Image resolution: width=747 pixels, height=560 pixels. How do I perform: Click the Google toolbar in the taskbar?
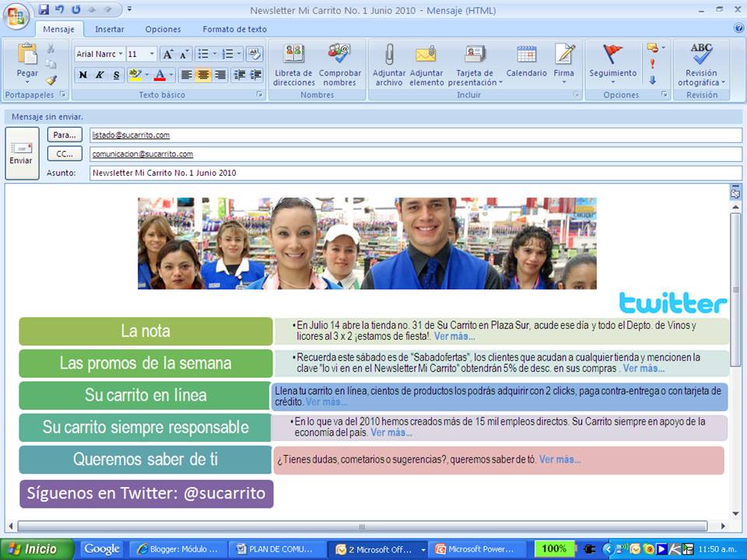[101, 549]
